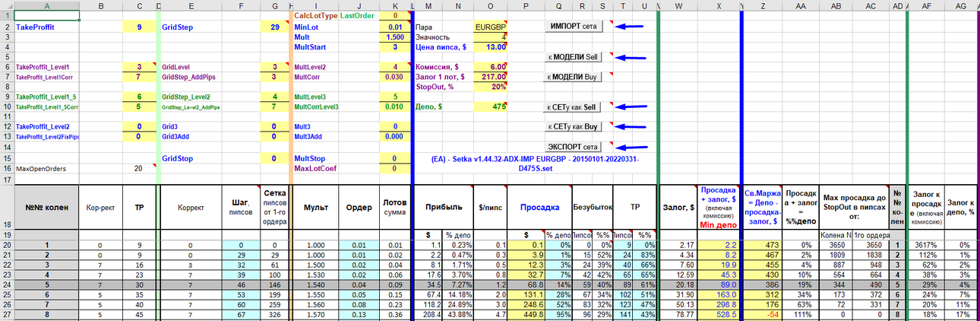The width and height of the screenshot is (980, 321).
Task: Select the MinLot value cell 0.01
Action: click(x=394, y=27)
